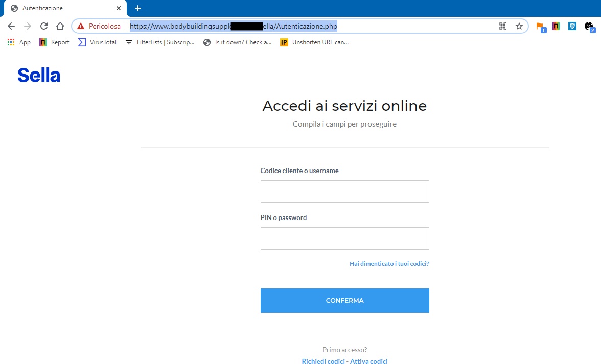Open the FilterLists bookmark
Image resolution: width=601 pixels, height=364 pixels.
coord(160,42)
